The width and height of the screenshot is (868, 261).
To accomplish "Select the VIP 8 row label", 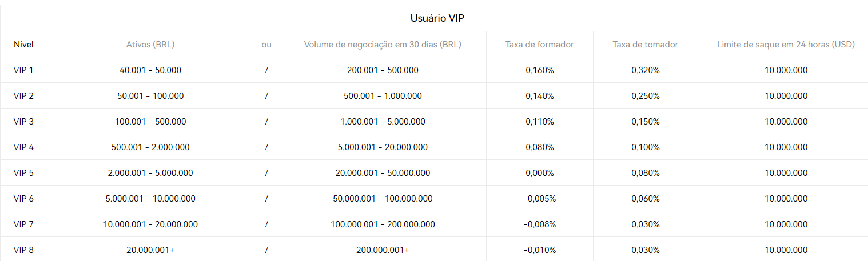I will [x=23, y=250].
